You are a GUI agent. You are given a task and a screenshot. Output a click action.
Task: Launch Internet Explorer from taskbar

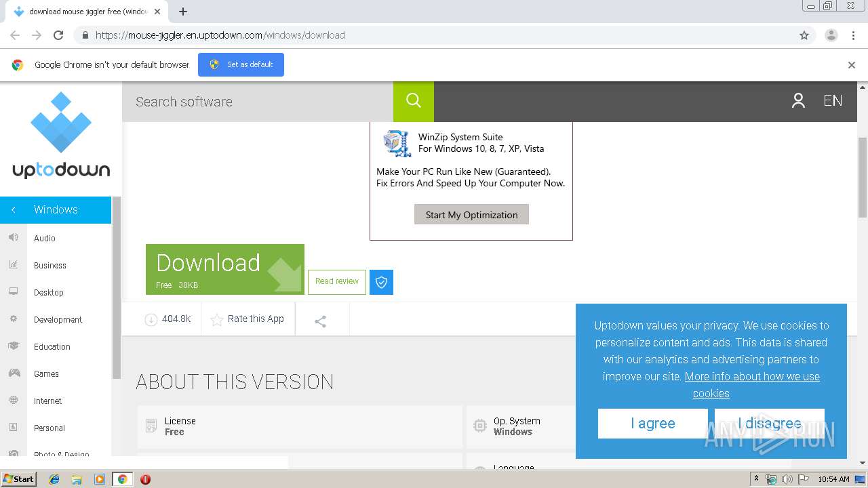click(54, 479)
